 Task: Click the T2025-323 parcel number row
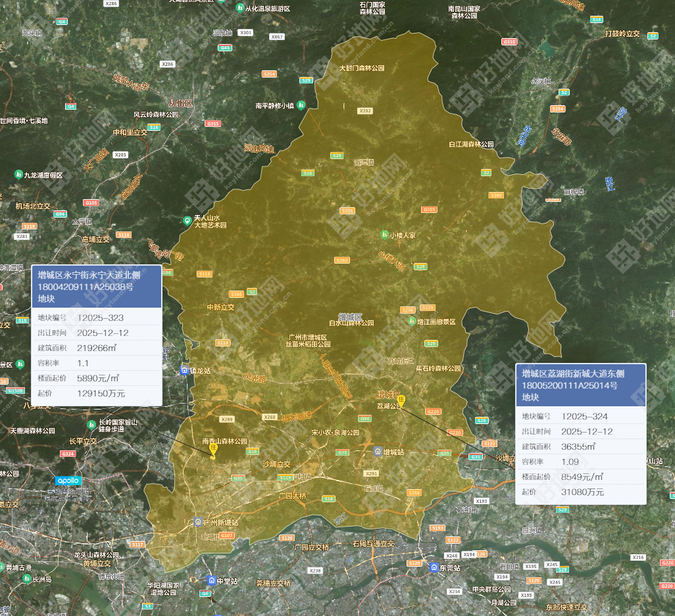click(97, 318)
